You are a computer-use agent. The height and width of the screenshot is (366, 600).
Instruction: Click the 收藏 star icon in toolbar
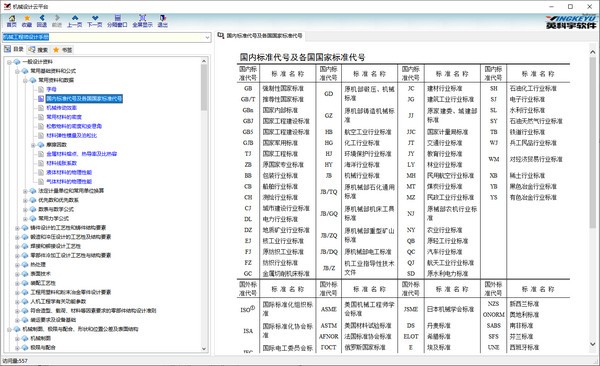[x=27, y=21]
